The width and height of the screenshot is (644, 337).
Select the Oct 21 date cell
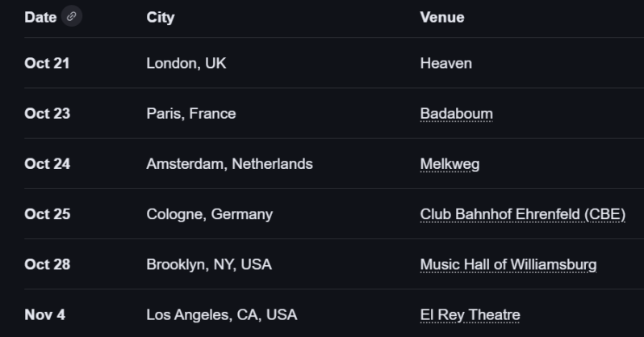(47, 63)
